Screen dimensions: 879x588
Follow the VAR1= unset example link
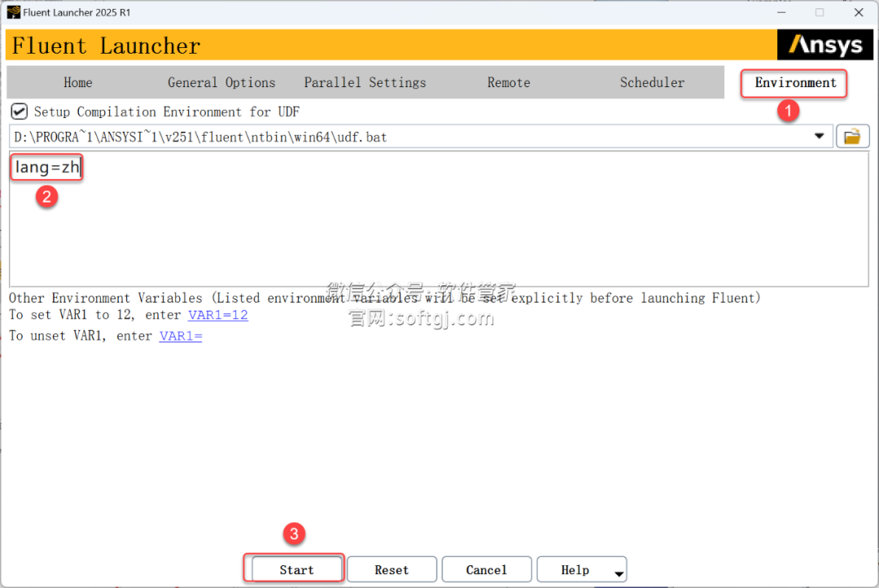point(181,335)
